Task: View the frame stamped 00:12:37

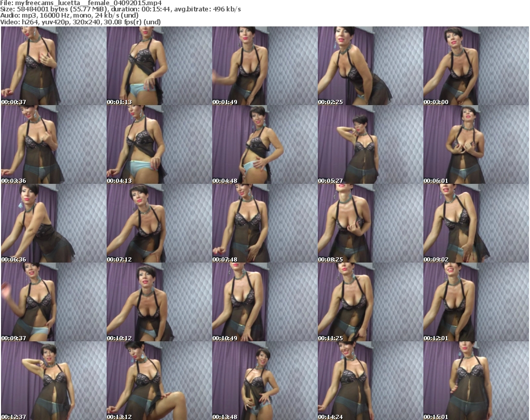Action: [x=54, y=381]
